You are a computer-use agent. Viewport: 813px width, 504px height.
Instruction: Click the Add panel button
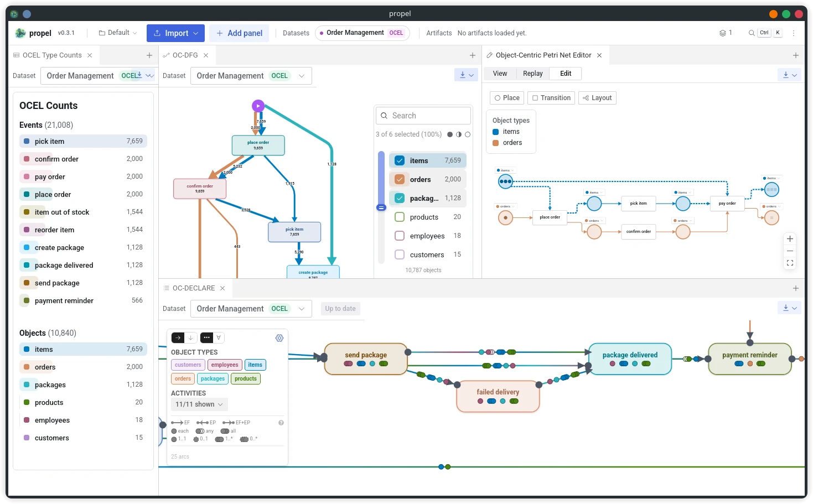click(x=239, y=33)
